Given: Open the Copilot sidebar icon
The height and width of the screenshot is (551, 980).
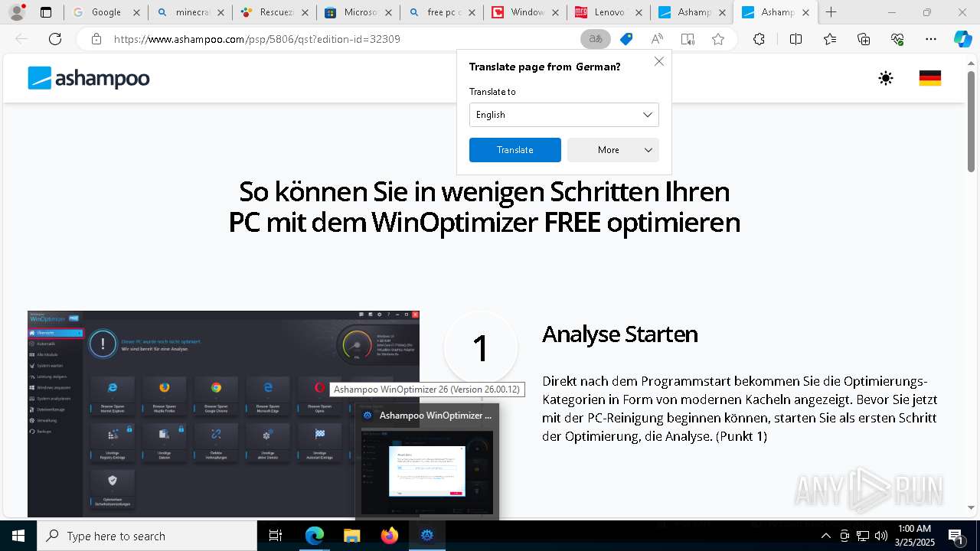Looking at the screenshot, I should coord(963,39).
